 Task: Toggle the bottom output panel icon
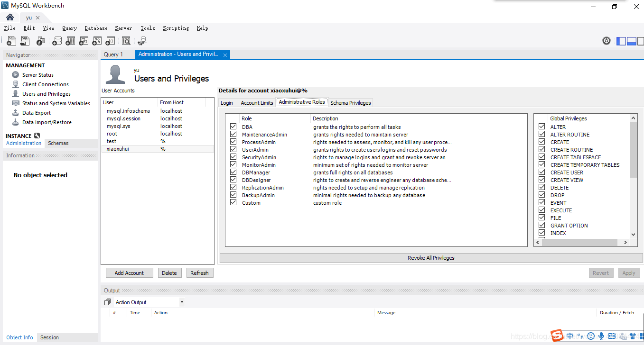coord(631,41)
